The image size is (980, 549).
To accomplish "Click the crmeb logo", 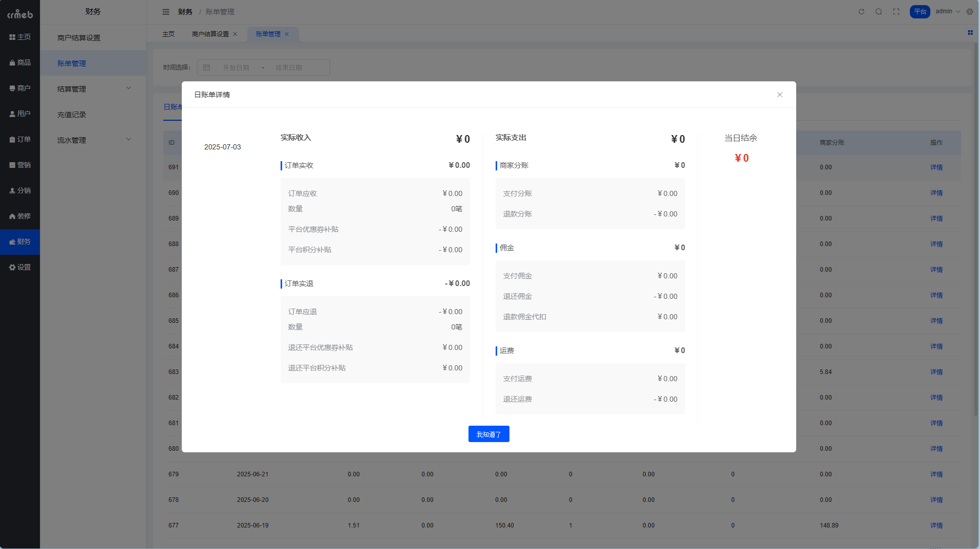I will click(20, 14).
